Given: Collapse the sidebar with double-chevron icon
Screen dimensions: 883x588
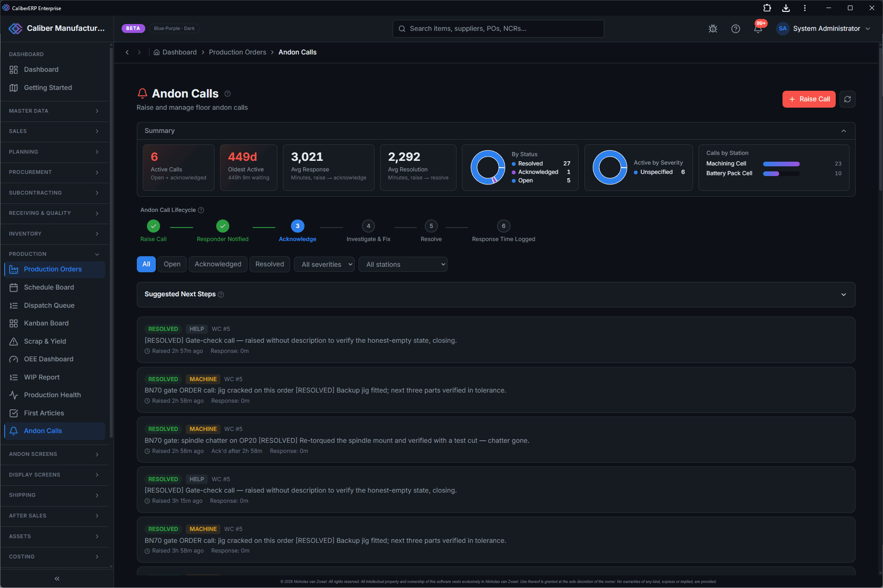Looking at the screenshot, I should 57,579.
